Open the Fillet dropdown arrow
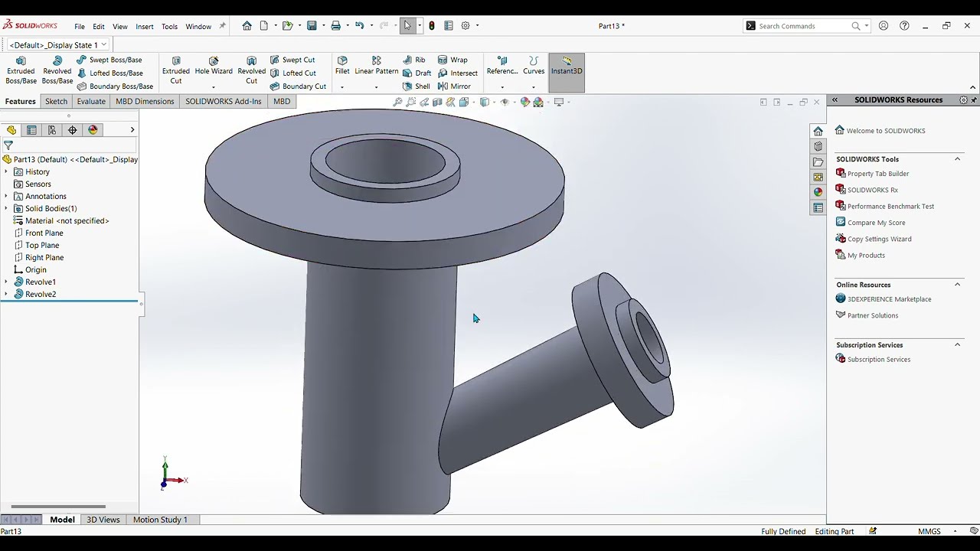Viewport: 980px width, 551px height. click(x=342, y=87)
